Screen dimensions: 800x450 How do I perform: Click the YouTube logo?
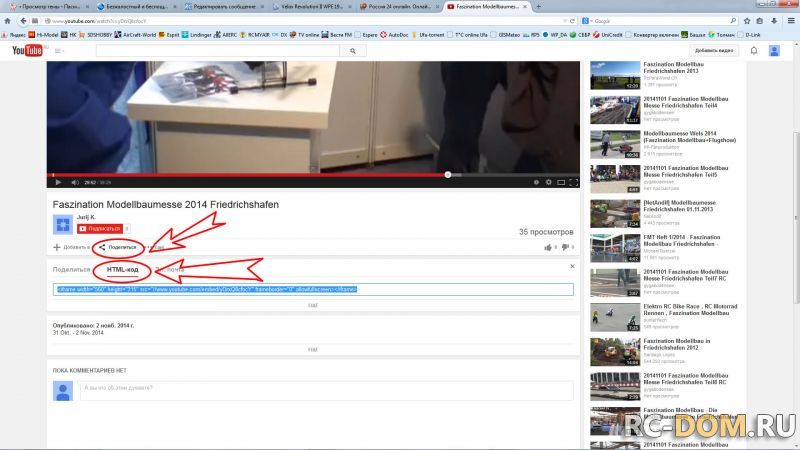tap(28, 51)
